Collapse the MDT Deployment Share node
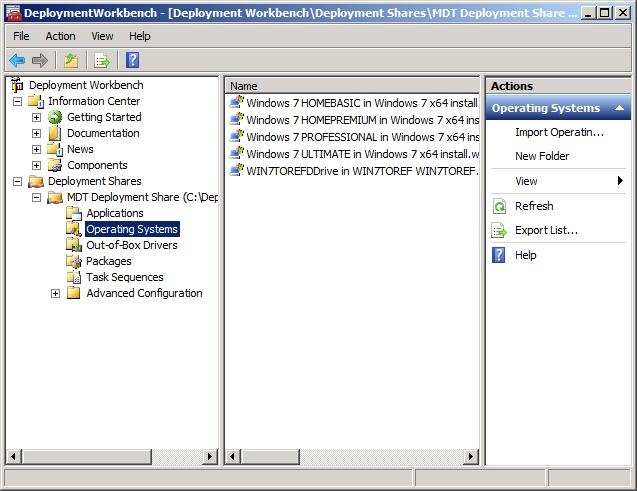Image resolution: width=637 pixels, height=491 pixels. (37, 197)
